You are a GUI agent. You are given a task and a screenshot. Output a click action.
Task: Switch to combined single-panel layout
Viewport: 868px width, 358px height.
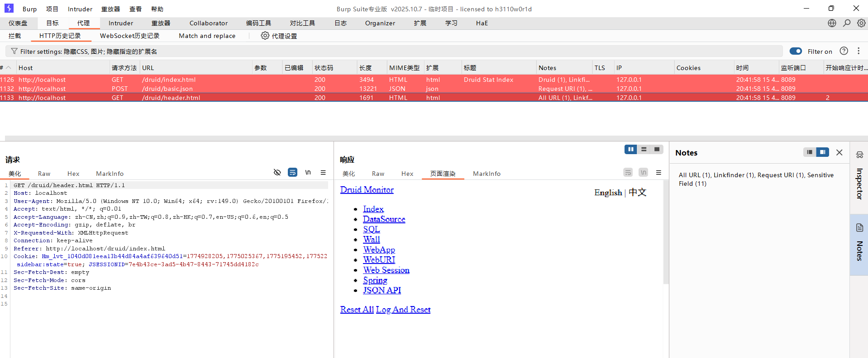point(657,149)
